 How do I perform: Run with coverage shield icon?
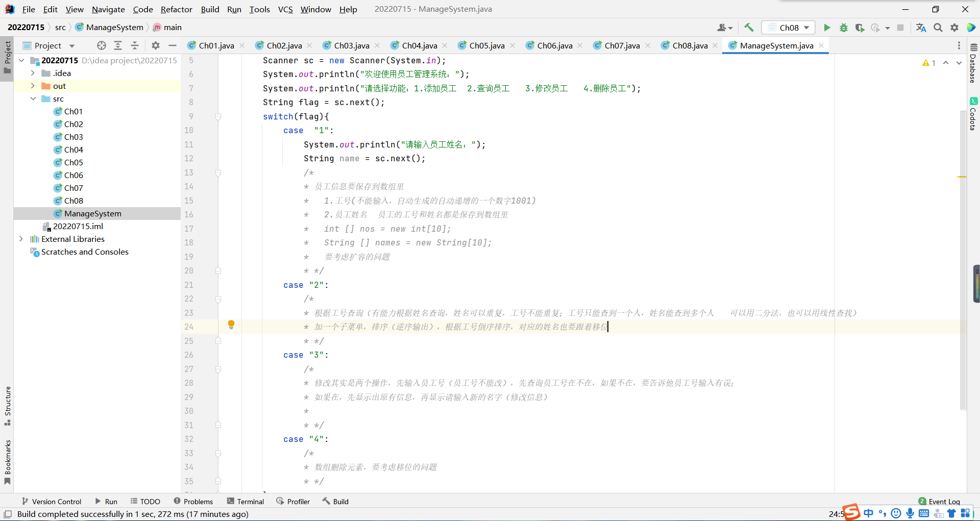[860, 28]
